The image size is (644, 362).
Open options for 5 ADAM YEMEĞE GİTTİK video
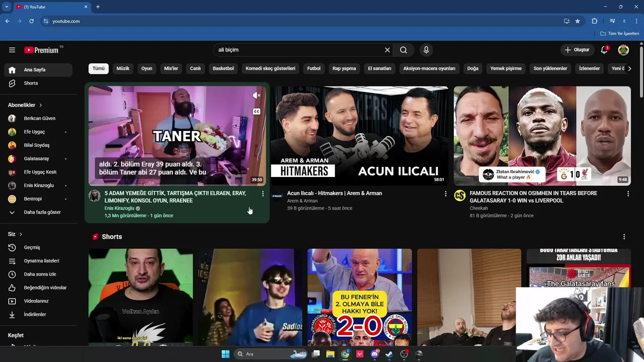click(x=263, y=194)
